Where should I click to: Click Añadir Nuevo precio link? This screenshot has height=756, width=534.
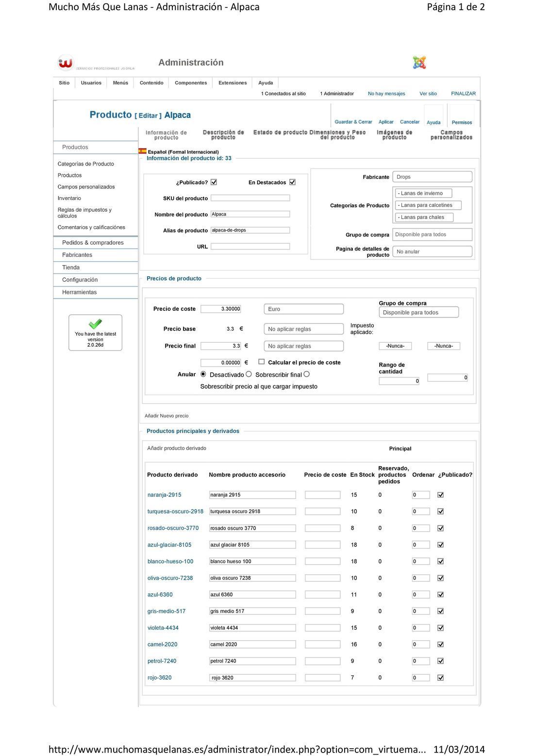pyautogui.click(x=167, y=416)
